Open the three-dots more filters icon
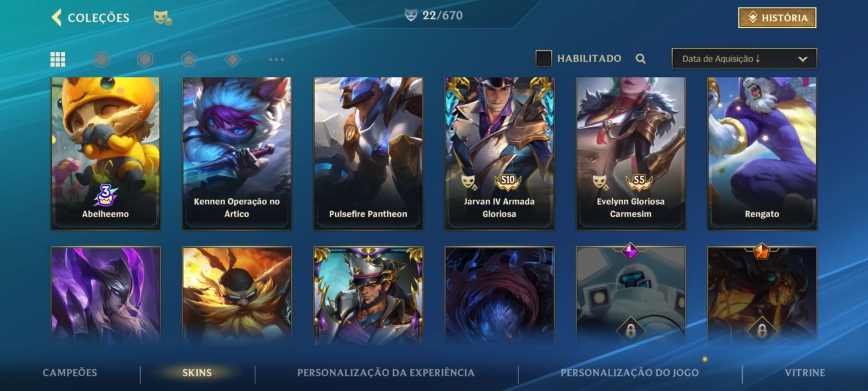 tap(277, 60)
